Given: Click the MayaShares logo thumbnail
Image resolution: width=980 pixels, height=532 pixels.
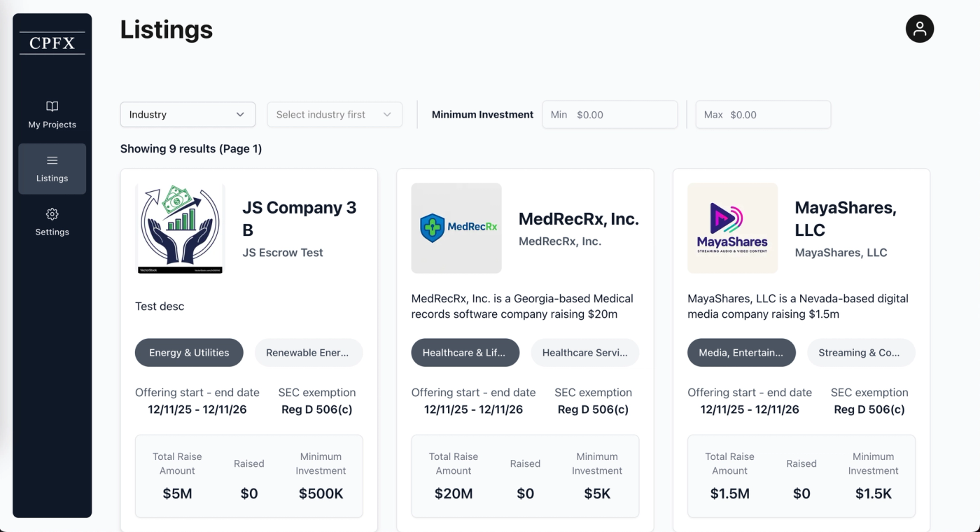Looking at the screenshot, I should 733,228.
